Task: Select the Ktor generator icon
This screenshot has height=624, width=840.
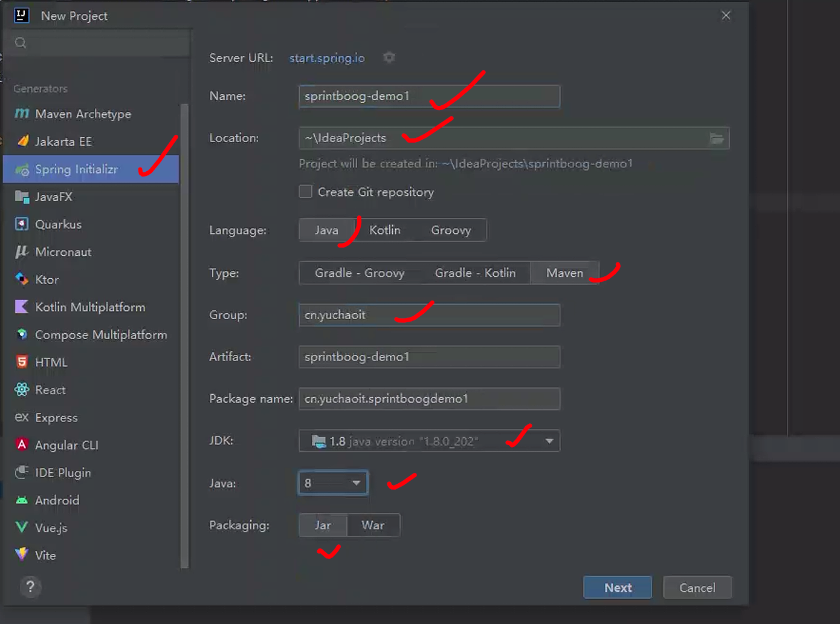Action: pos(22,279)
